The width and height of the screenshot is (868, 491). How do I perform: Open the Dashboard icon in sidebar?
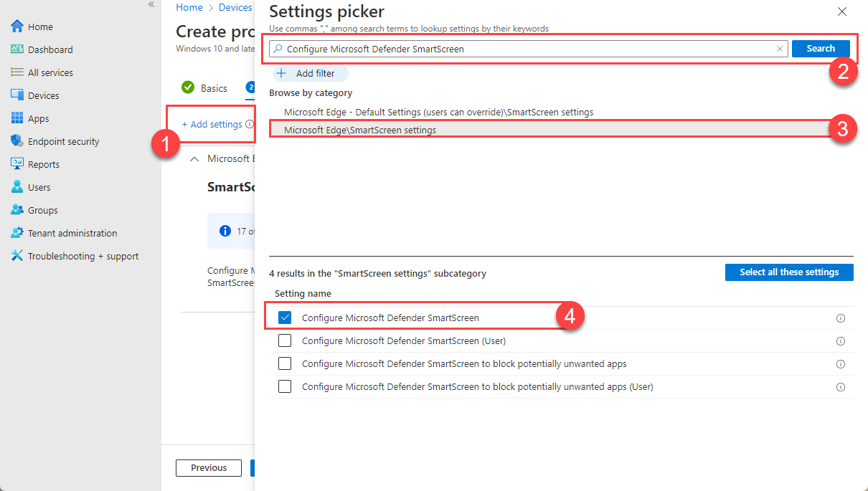pos(17,49)
